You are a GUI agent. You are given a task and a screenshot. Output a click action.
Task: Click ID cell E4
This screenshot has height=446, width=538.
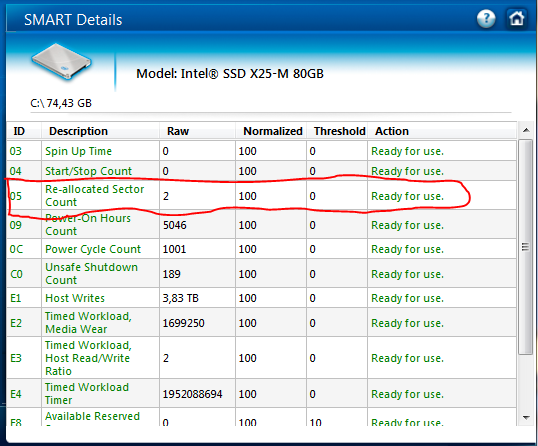[16, 394]
